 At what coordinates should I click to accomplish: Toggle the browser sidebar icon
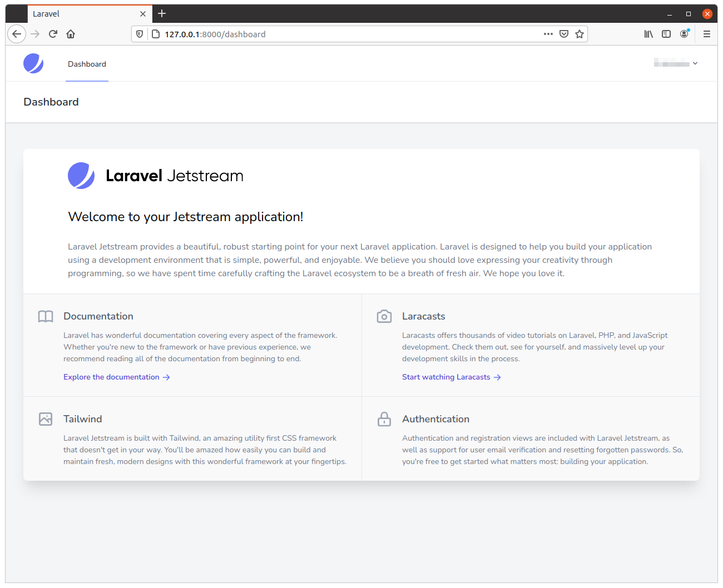[666, 34]
